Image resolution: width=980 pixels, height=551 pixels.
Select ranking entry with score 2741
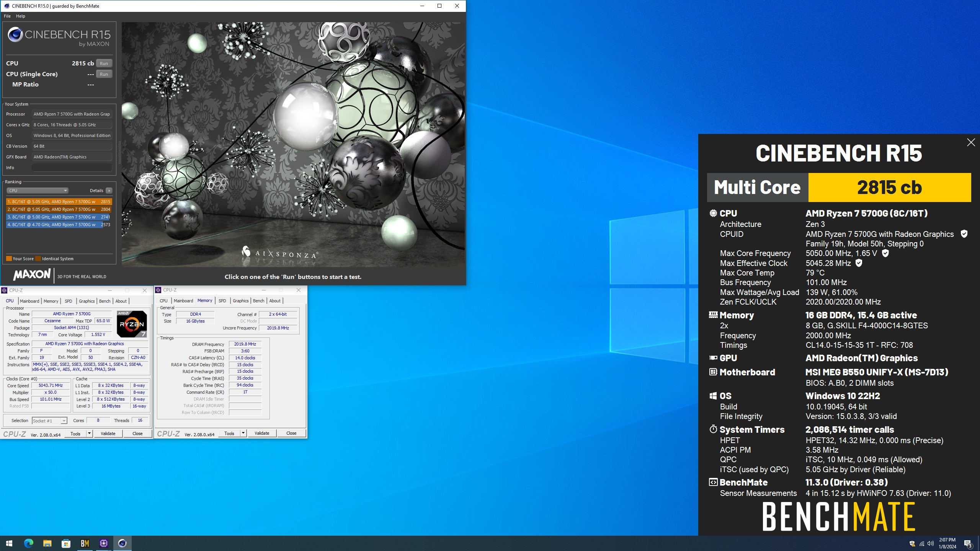59,217
